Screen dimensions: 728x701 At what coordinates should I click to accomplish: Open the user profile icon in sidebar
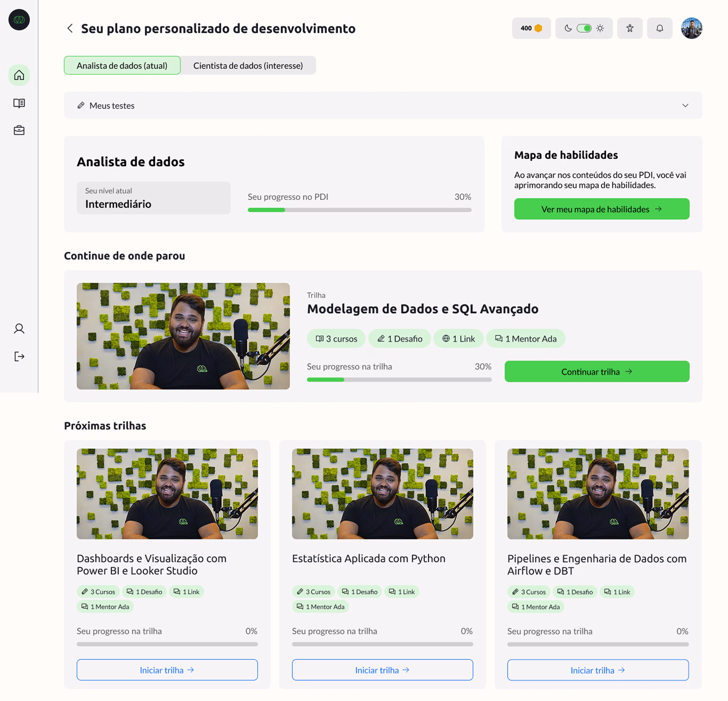point(19,329)
